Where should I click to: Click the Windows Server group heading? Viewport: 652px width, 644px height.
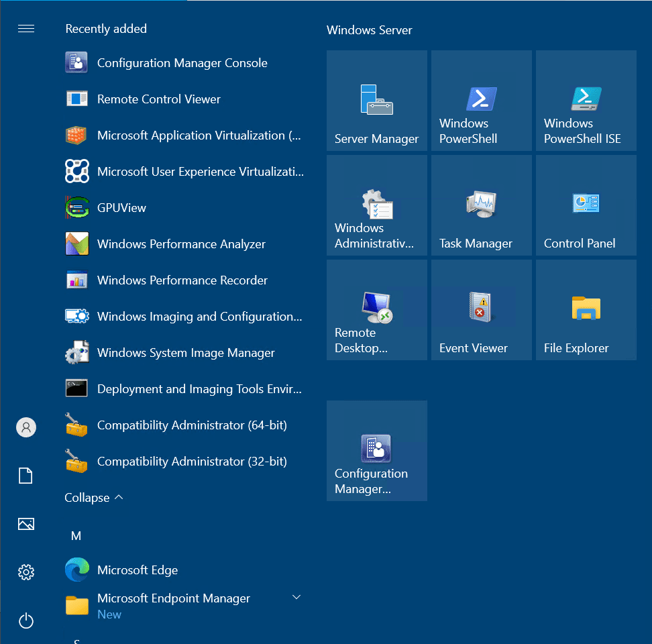click(x=369, y=30)
